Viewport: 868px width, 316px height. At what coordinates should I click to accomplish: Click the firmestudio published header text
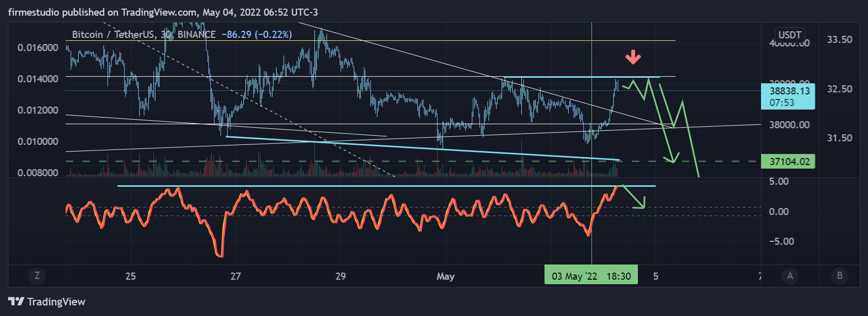(x=163, y=12)
